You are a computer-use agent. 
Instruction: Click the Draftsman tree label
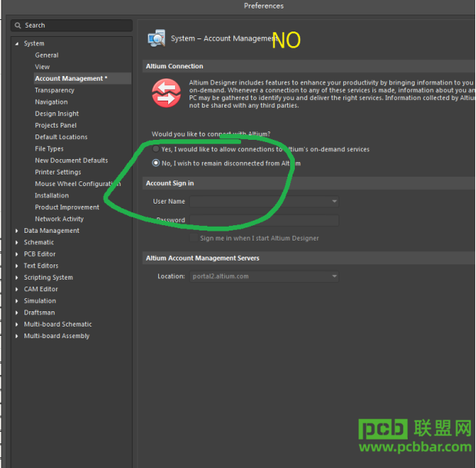click(x=39, y=313)
